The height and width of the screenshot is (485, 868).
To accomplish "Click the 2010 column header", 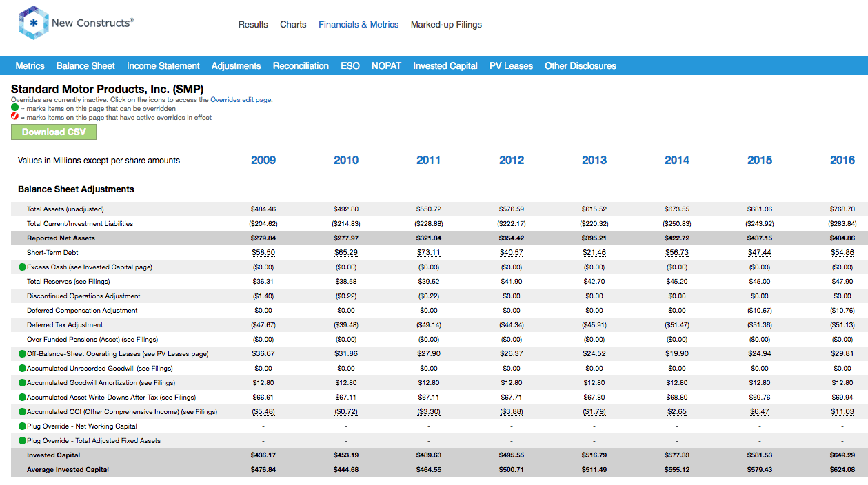I will (x=346, y=161).
